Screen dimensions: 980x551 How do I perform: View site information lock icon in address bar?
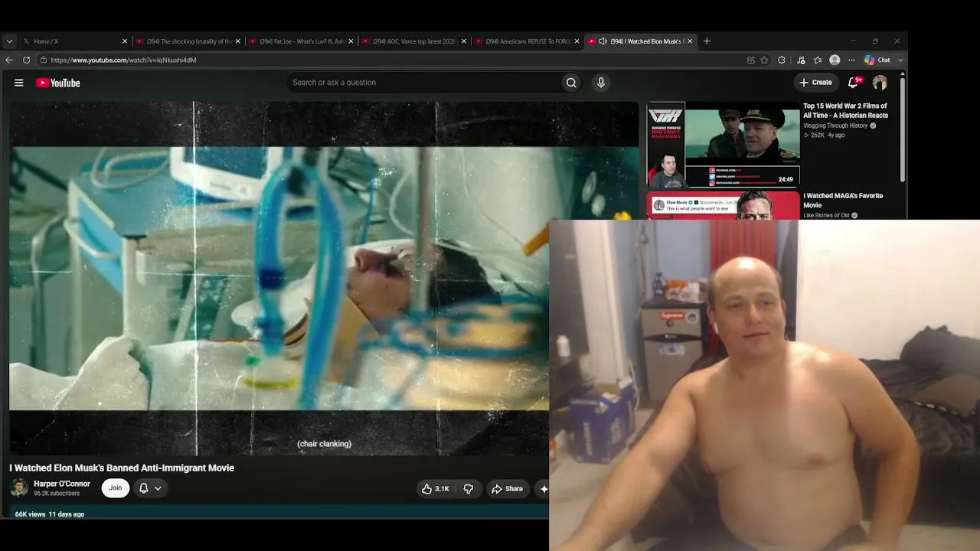tap(43, 60)
